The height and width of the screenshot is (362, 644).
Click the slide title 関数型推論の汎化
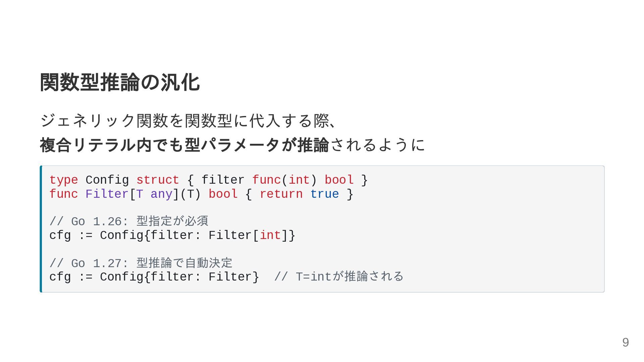120,82
